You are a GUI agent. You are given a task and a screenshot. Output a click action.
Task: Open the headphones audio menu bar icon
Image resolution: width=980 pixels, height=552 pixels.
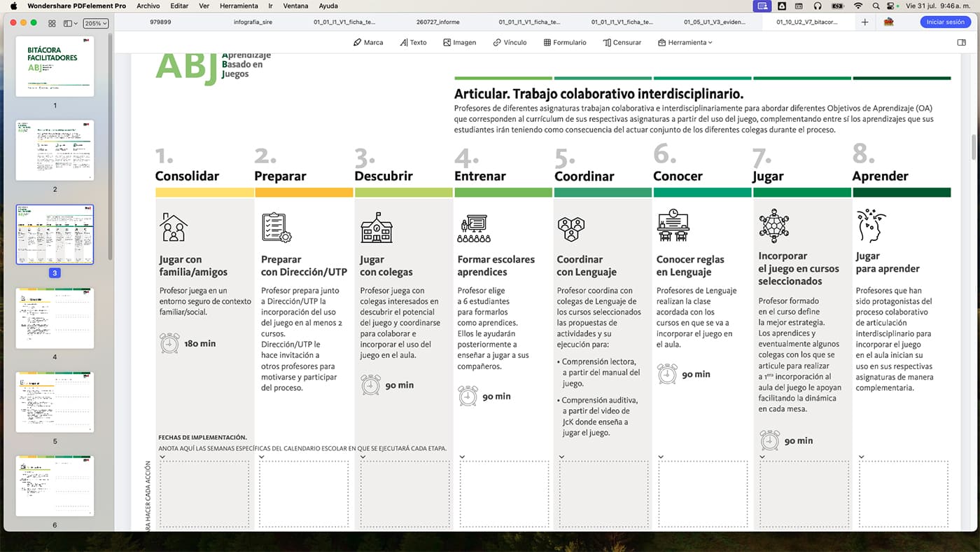(x=818, y=6)
